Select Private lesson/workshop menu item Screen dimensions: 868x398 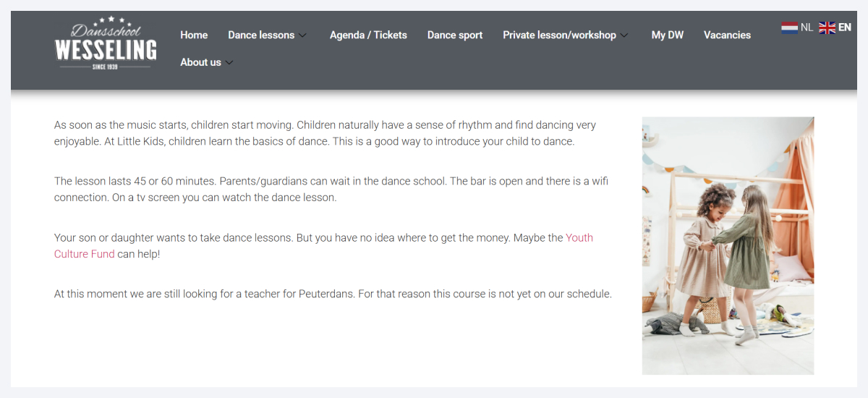[559, 35]
